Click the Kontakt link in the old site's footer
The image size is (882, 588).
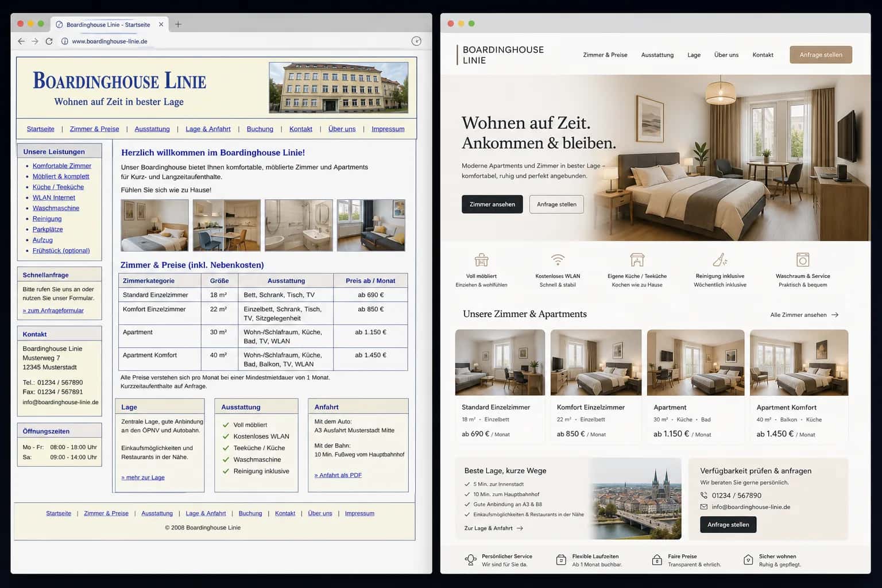(x=285, y=513)
